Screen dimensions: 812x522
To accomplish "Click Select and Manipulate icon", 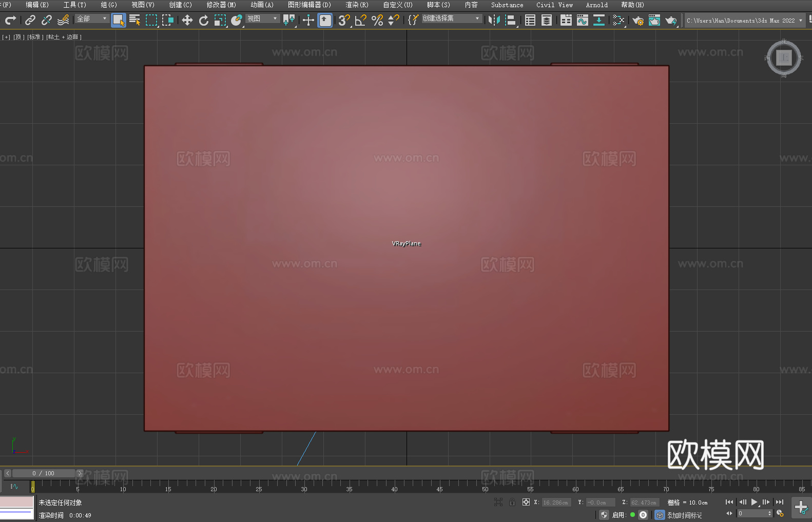I will click(x=308, y=20).
